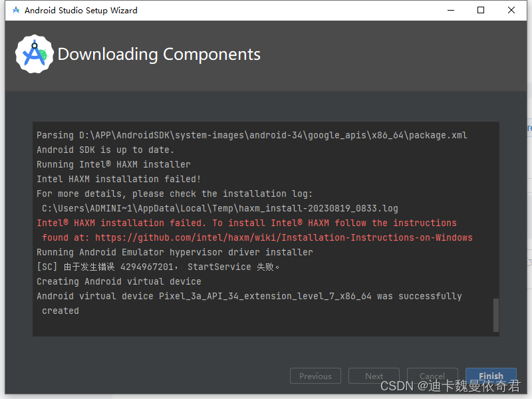Click the small Android Studio title bar icon
This screenshot has height=399, width=532.
[15, 10]
